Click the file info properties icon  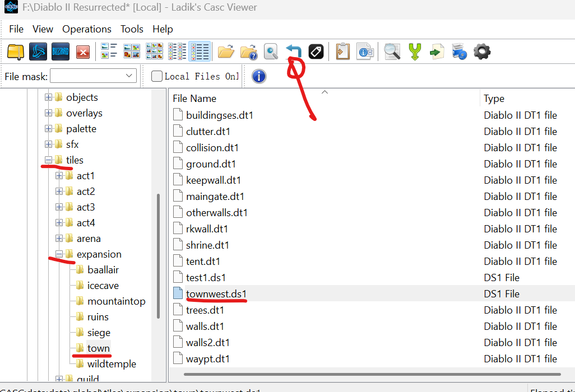pyautogui.click(x=365, y=52)
